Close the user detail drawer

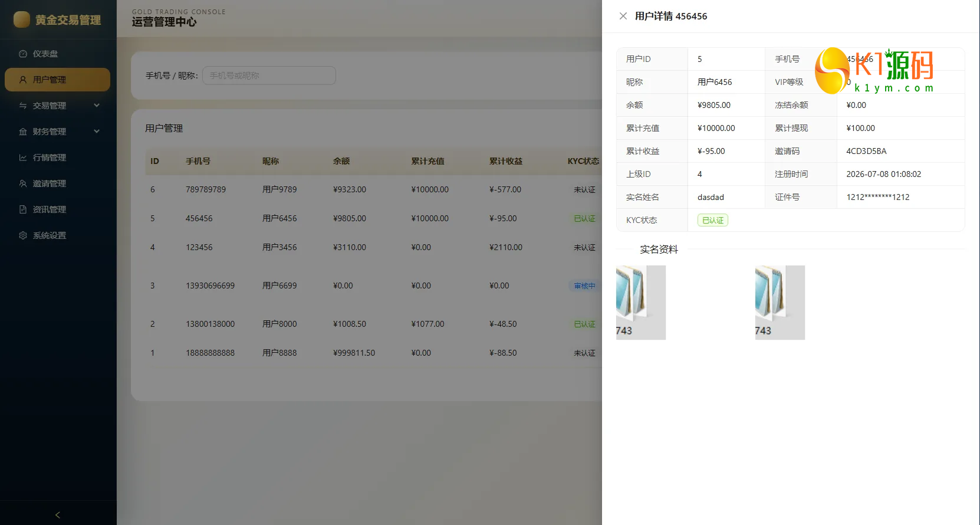[623, 16]
